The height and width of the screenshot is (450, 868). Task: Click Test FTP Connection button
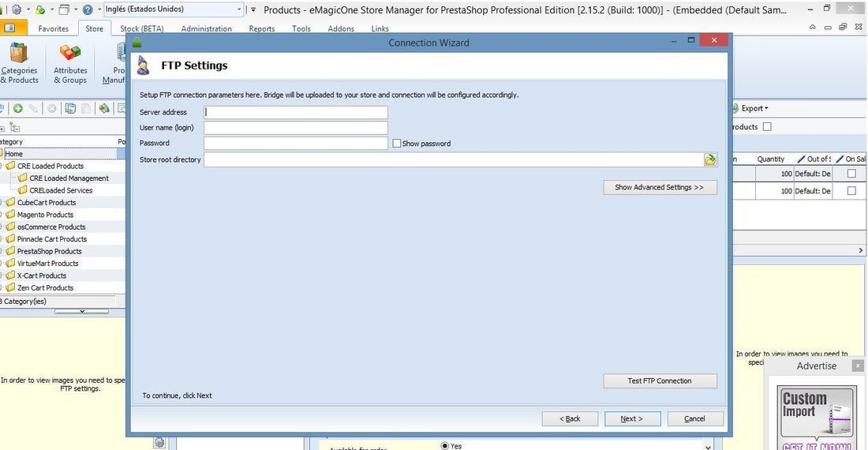(660, 381)
